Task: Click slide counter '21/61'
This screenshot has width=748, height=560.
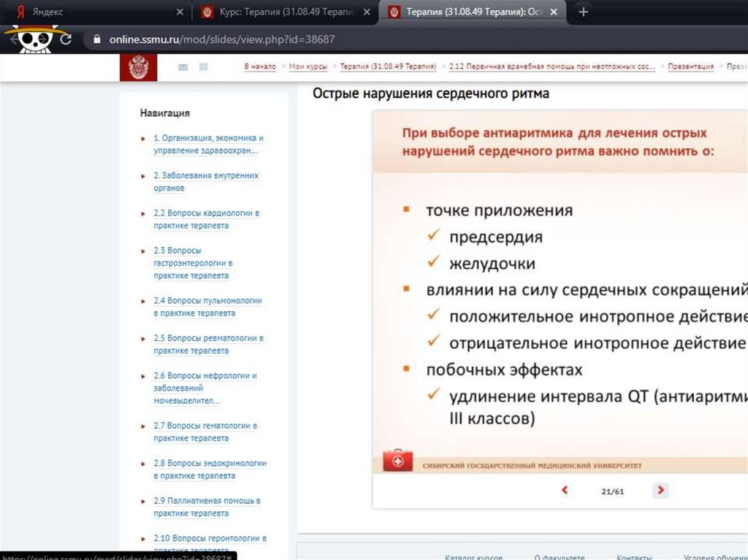Action: [613, 491]
